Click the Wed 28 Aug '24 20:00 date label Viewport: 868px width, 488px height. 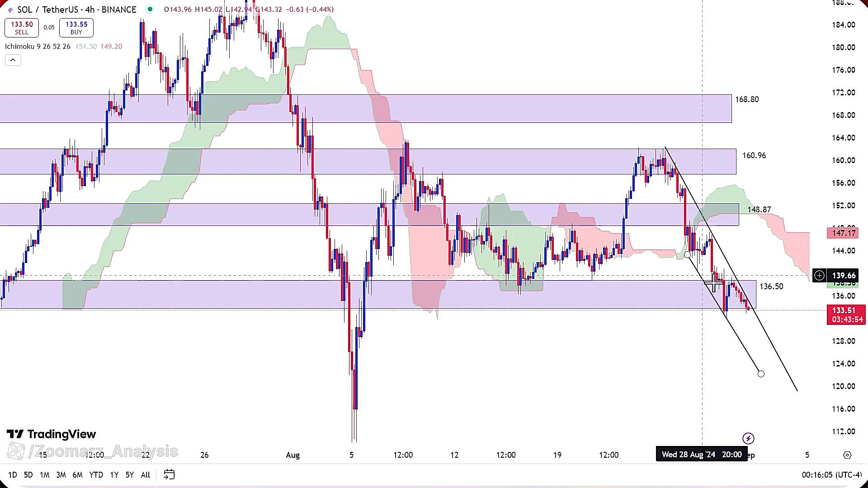click(702, 455)
